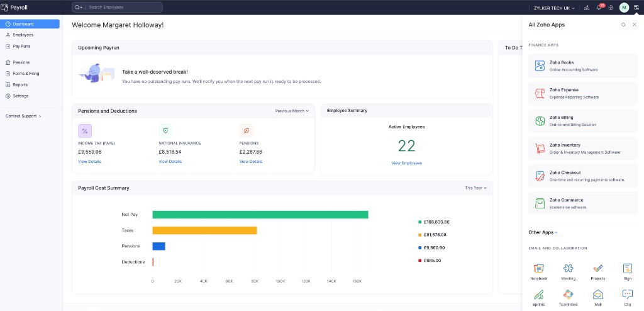The width and height of the screenshot is (644, 311).
Task: Open Zoho Expense app
Action: coord(583,93)
